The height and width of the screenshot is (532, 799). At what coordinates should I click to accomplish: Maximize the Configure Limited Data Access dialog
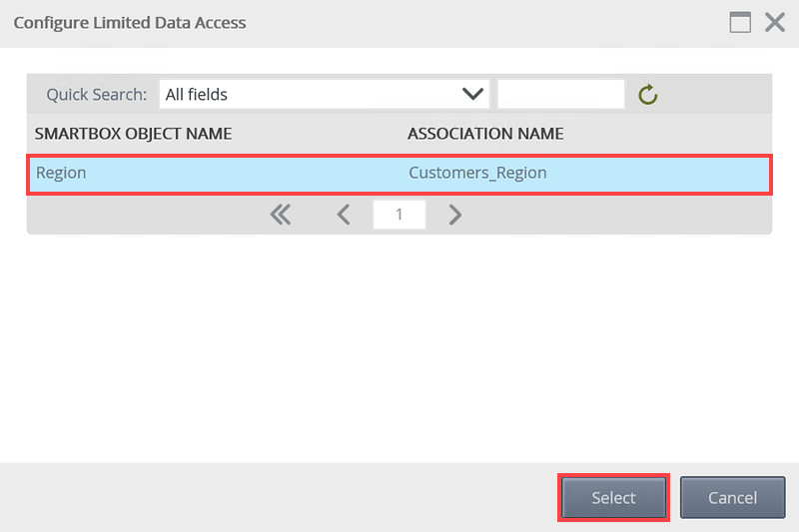[740, 22]
